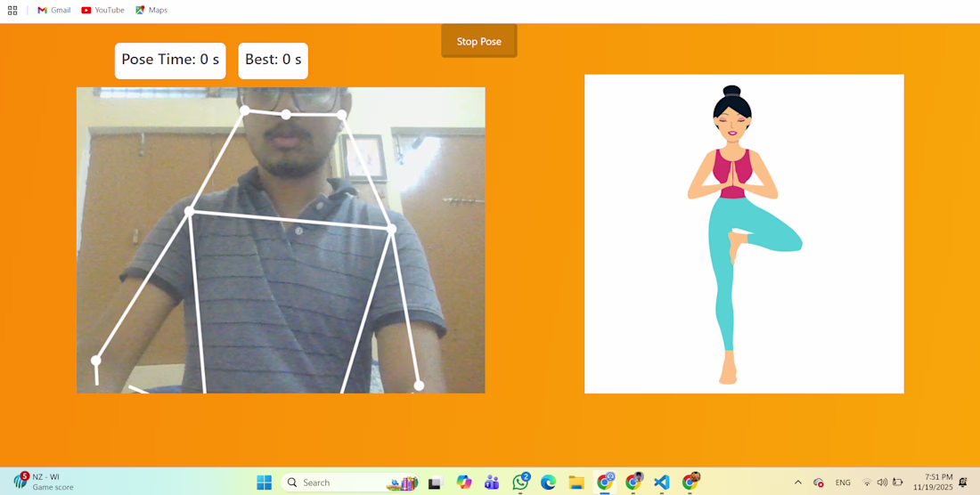Click the volume speaker tray icon

point(882,483)
